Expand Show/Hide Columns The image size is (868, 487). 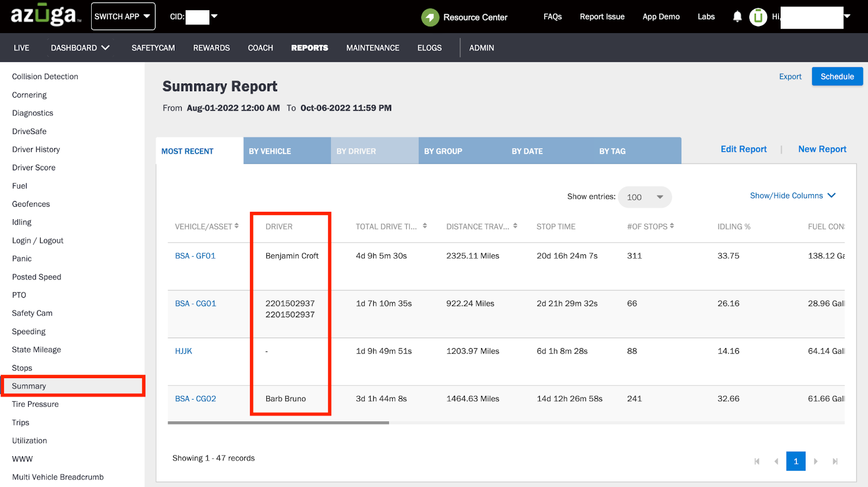click(x=793, y=196)
